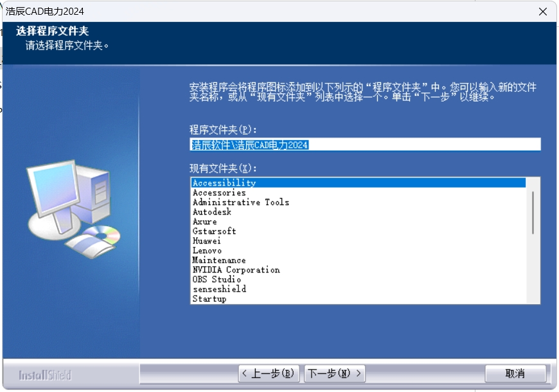Click the 上一步 button to go back
Screen dimensions: 559x392
pos(269,372)
